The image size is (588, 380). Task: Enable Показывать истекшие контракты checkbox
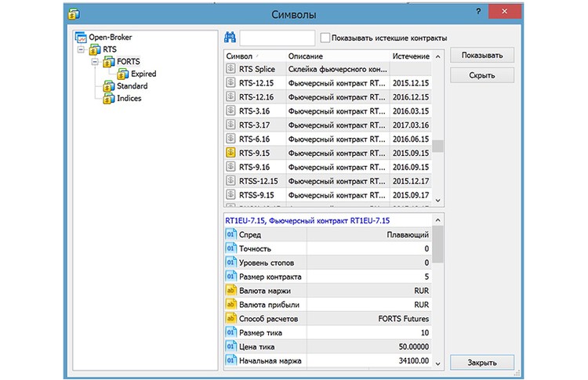[x=325, y=38]
